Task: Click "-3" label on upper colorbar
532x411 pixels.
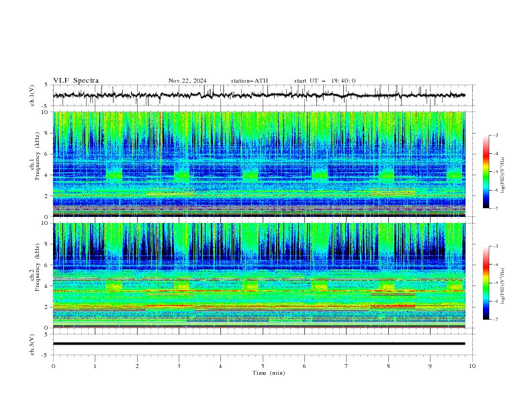Action: coord(495,135)
